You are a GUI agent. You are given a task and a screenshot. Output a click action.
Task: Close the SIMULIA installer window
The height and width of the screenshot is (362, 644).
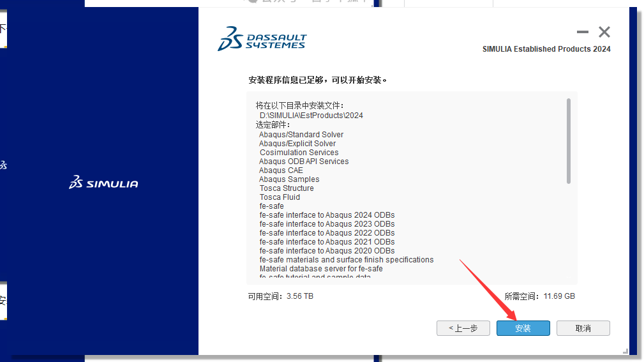604,32
